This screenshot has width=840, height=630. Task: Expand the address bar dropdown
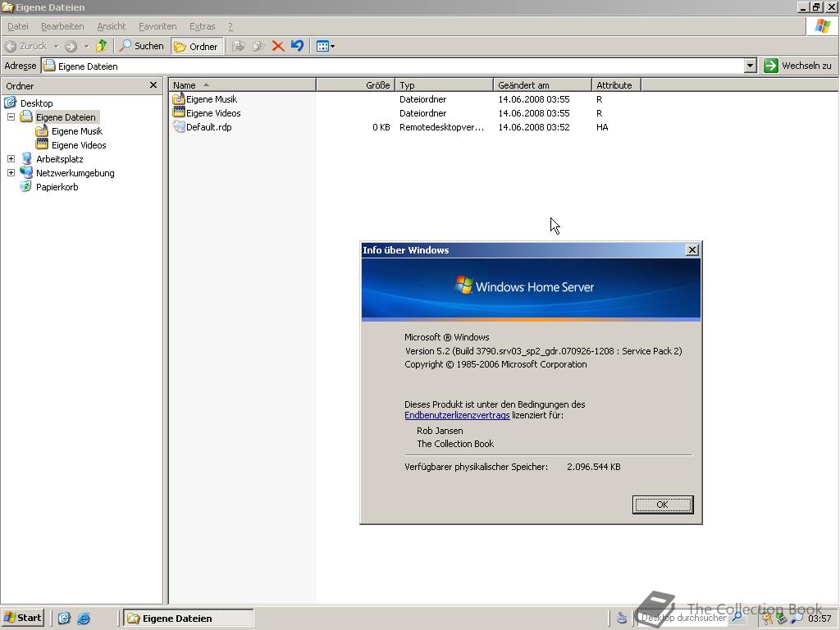point(750,66)
